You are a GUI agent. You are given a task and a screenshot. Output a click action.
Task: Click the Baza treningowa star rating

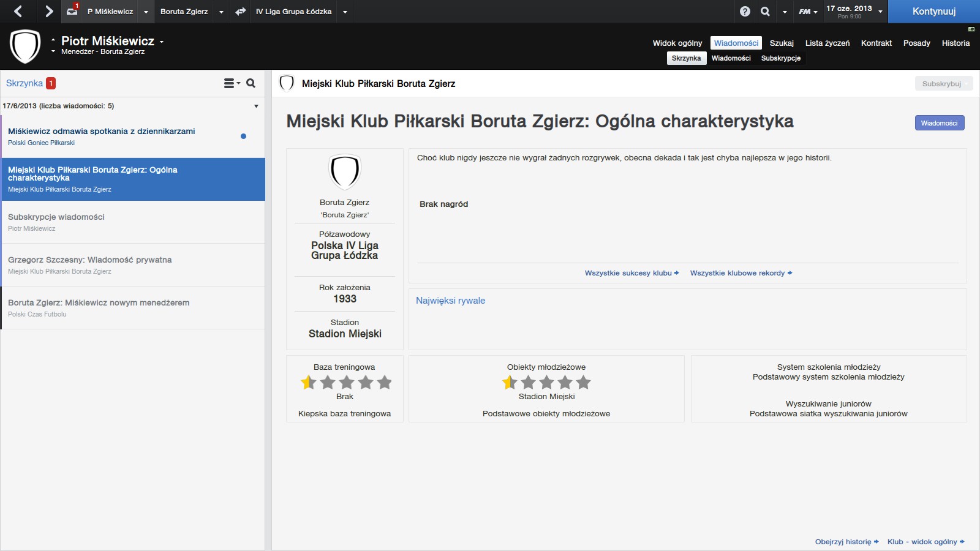point(346,383)
